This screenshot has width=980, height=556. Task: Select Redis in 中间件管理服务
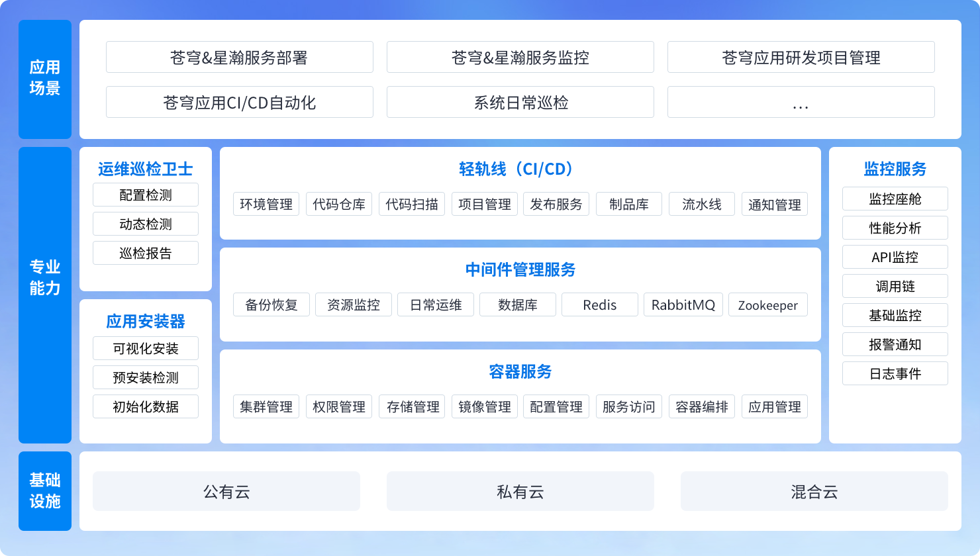point(600,305)
